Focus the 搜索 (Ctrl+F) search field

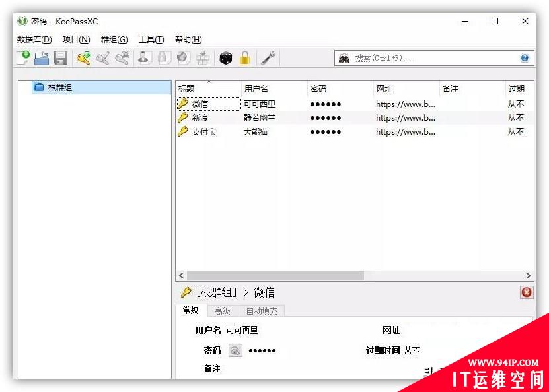pos(434,58)
